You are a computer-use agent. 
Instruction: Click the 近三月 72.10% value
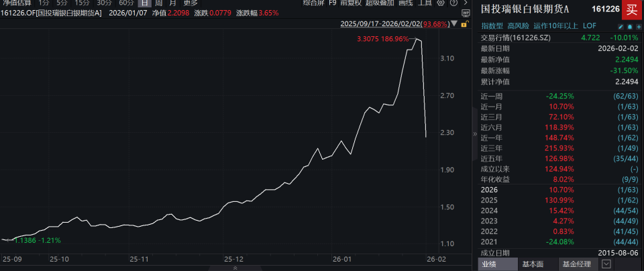tap(562, 117)
